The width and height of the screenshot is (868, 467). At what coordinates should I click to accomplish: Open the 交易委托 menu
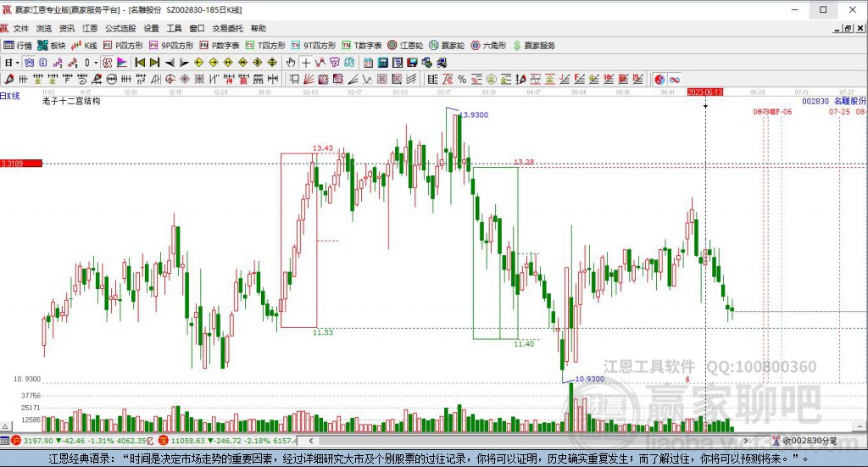[227, 28]
